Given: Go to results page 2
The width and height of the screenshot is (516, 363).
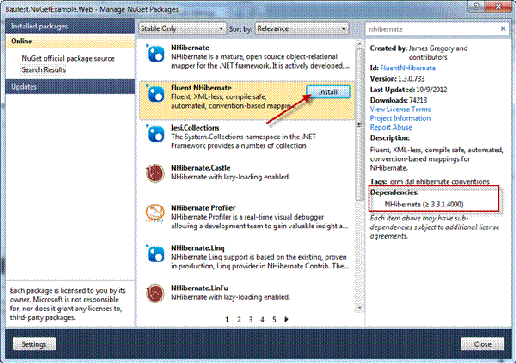Looking at the screenshot, I should tap(239, 319).
